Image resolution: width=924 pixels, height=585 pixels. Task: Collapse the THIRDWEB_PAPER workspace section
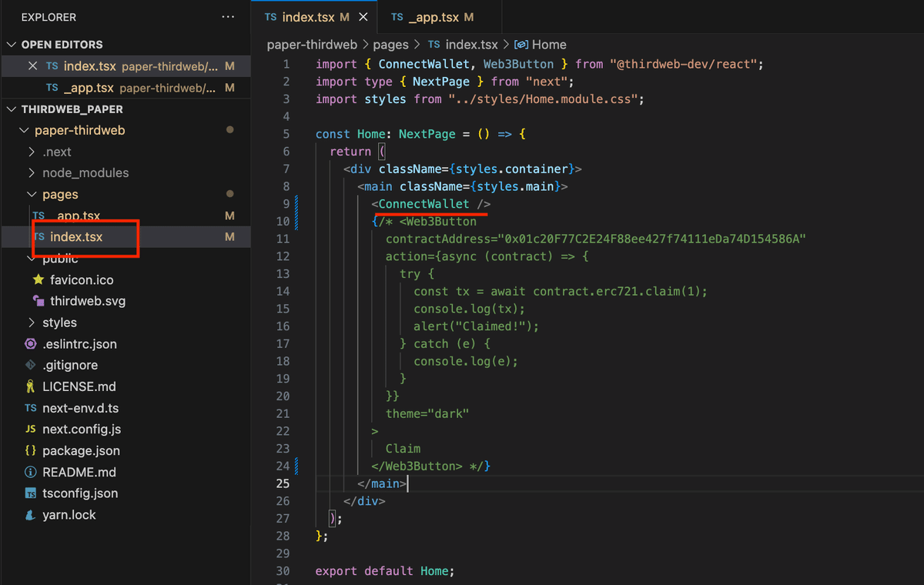pyautogui.click(x=12, y=109)
